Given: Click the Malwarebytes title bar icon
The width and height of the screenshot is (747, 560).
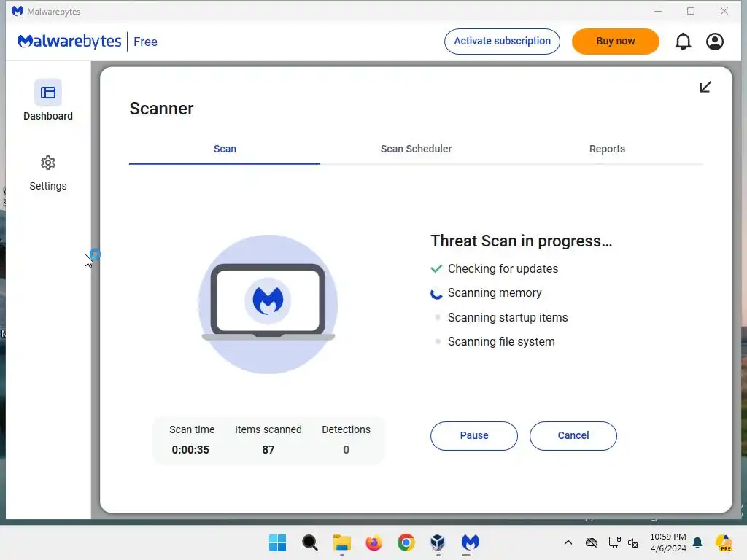Looking at the screenshot, I should [18, 11].
